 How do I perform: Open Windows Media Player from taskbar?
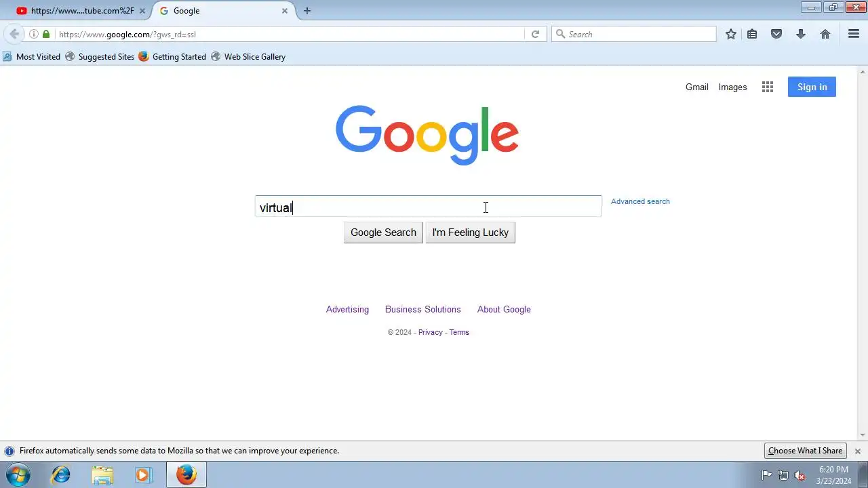pos(143,475)
